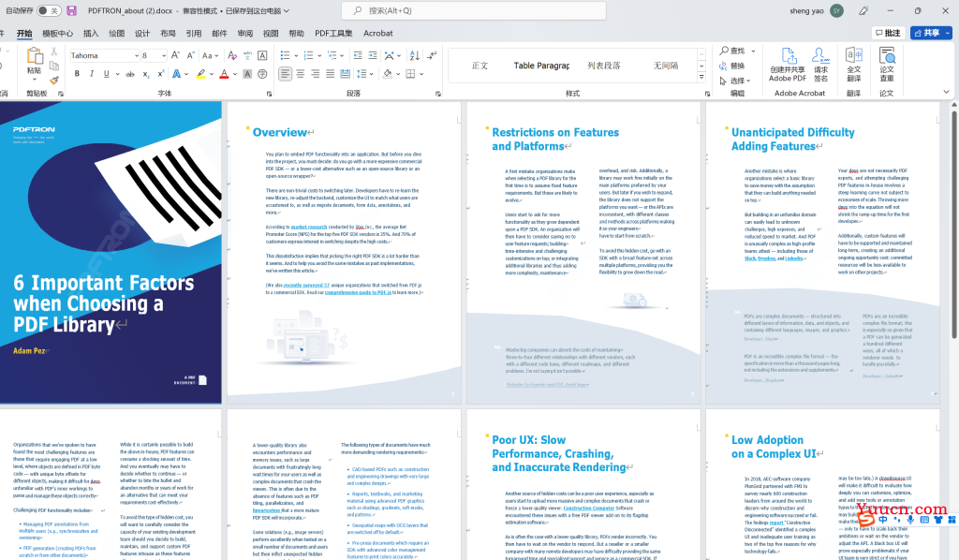Click the Create and Share Adobe PDF icon
The image size is (959, 560).
[788, 65]
